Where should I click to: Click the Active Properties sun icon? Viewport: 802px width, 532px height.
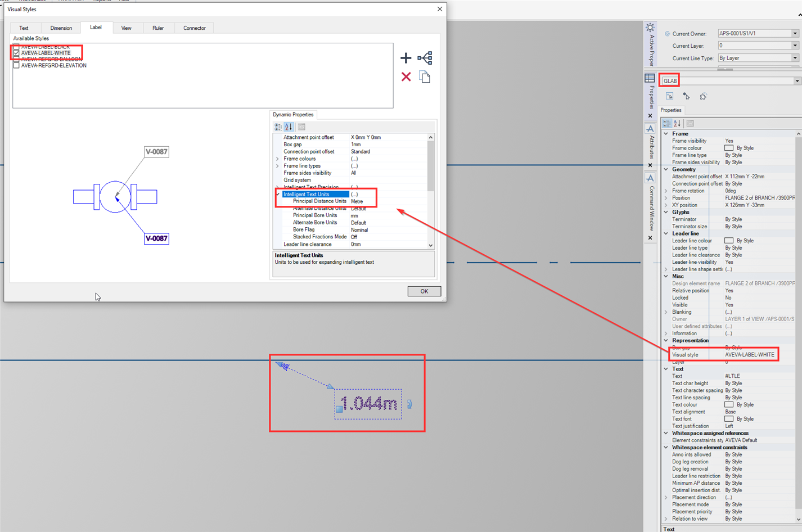[650, 28]
